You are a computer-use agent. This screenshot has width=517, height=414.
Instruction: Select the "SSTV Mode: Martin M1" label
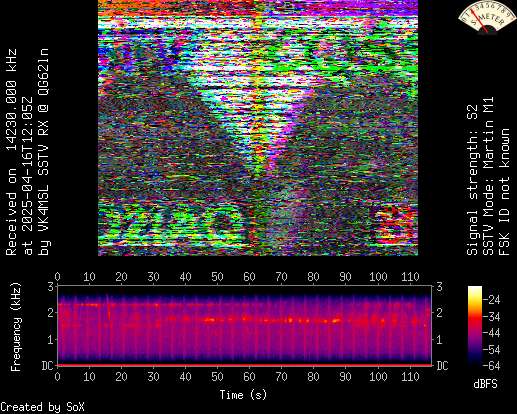pyautogui.click(x=488, y=176)
